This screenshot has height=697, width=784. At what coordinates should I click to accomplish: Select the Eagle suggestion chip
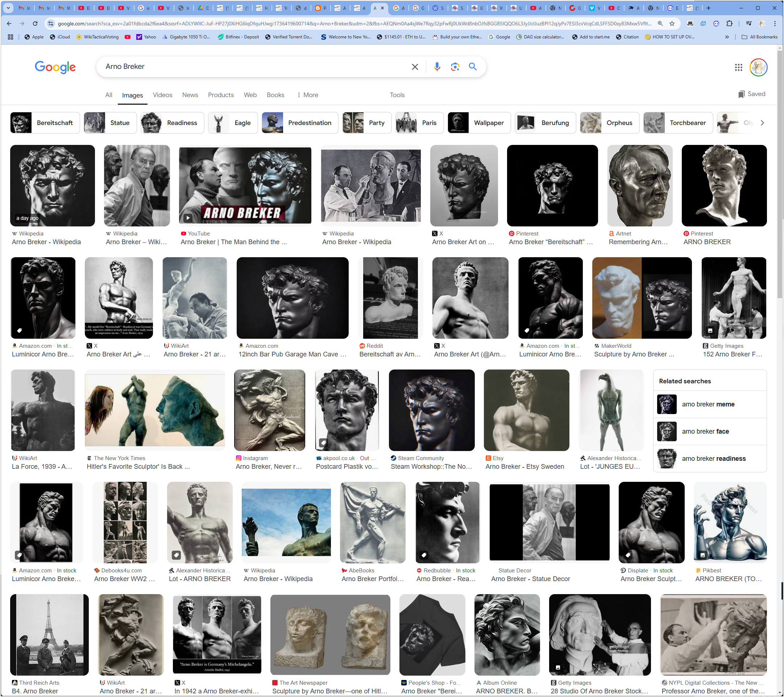click(233, 123)
